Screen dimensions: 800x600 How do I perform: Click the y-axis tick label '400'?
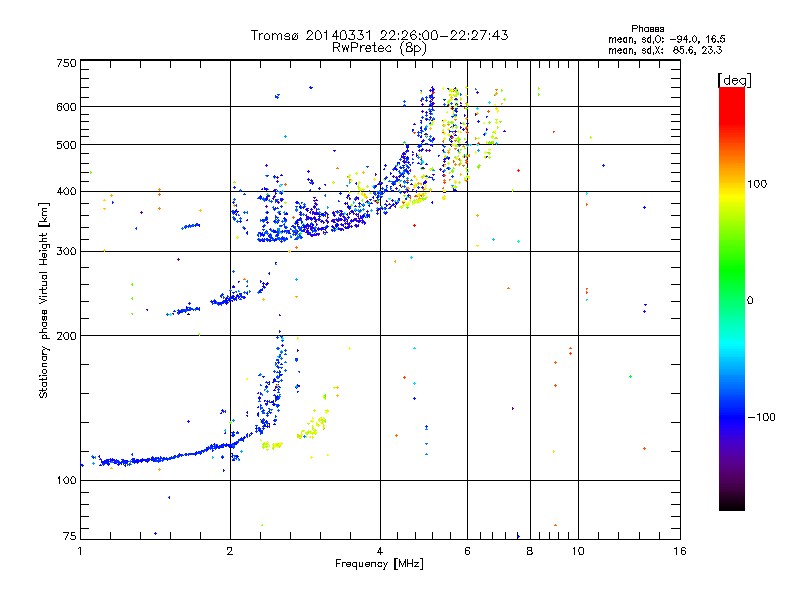(66, 192)
